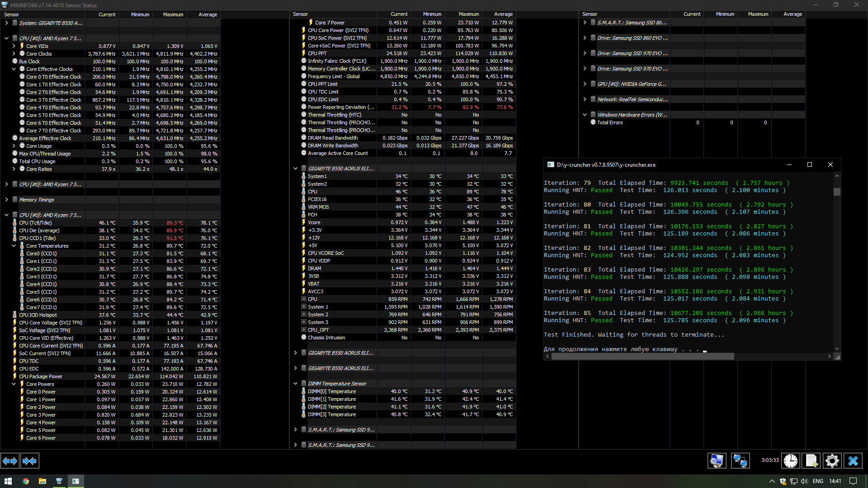Click the expand columns arrows button
Screen dimensions: 868x488
(10, 461)
